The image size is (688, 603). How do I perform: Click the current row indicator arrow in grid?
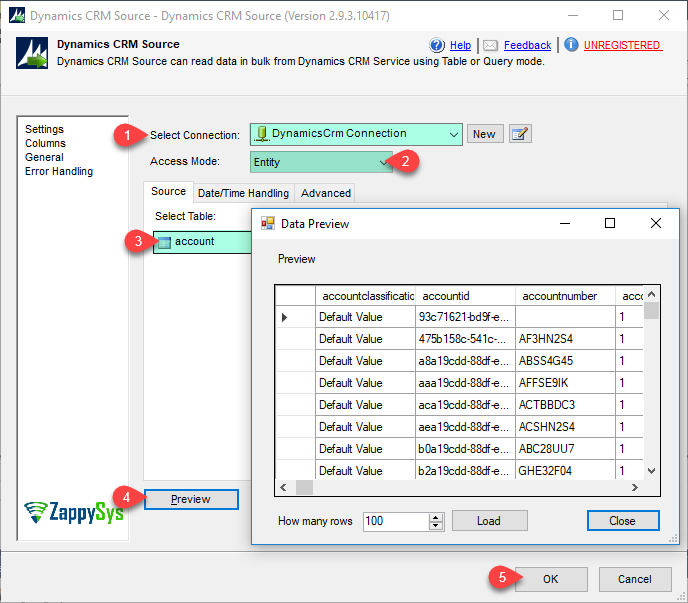[284, 317]
